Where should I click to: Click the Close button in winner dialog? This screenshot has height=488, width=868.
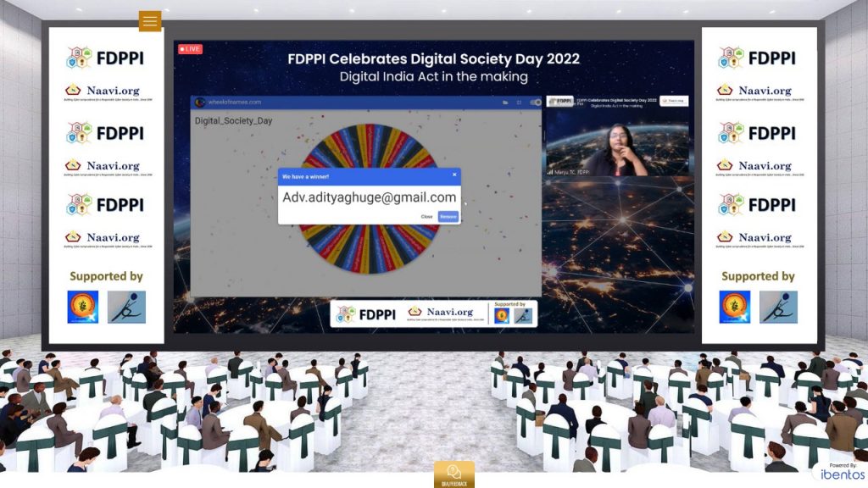coord(426,217)
